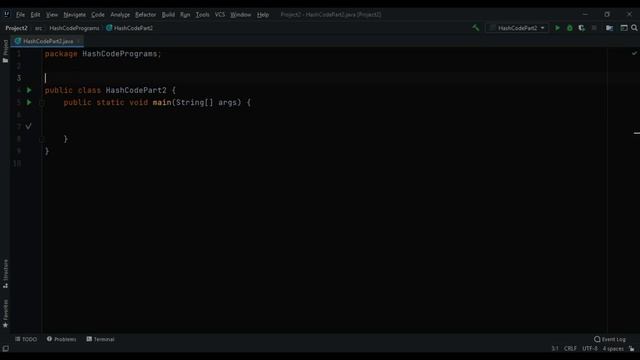Screen dimensions: 640x360
Task: Open the Window menu
Action: tap(241, 15)
